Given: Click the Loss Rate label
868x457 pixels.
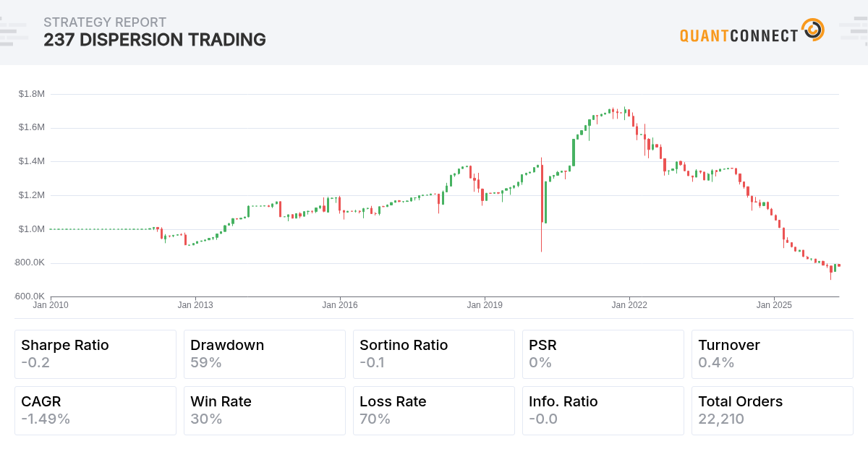Looking at the screenshot, I should click(393, 401).
